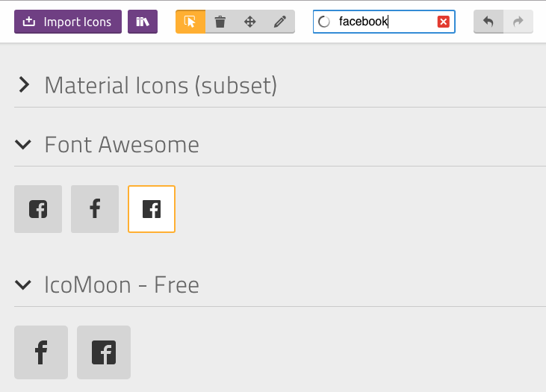Select IcoMoon facebook square icon
Viewport: 546px width, 392px height.
pyautogui.click(x=104, y=352)
